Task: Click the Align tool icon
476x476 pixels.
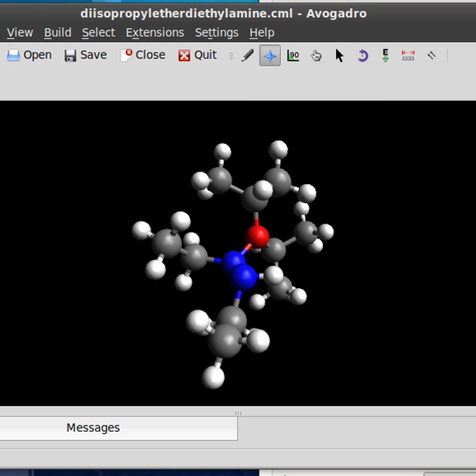Action: tap(432, 55)
